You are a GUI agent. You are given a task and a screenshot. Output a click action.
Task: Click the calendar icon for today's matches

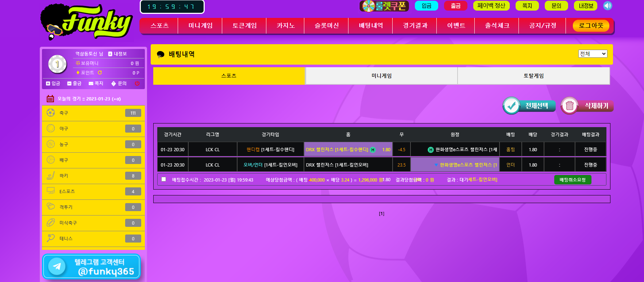[50, 99]
